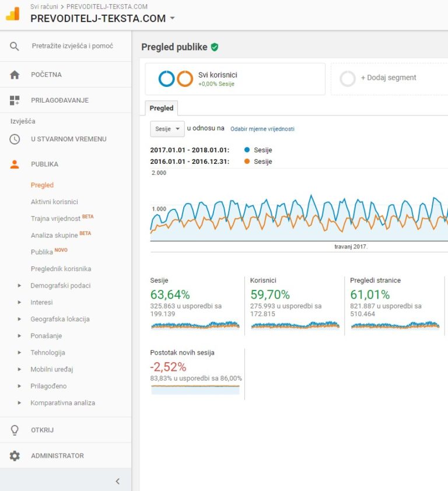Click + Dodaj segment
The width and height of the screenshot is (448, 491).
[388, 78]
